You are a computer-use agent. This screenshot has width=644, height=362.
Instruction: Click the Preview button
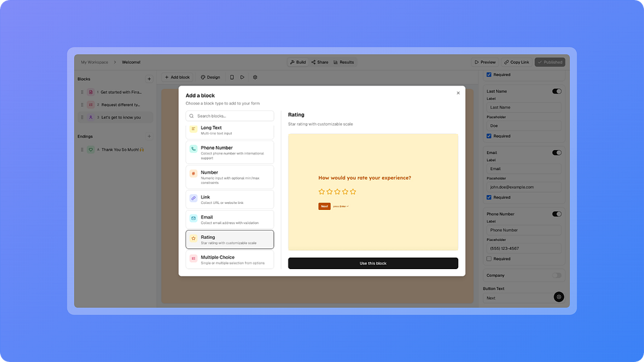[485, 62]
